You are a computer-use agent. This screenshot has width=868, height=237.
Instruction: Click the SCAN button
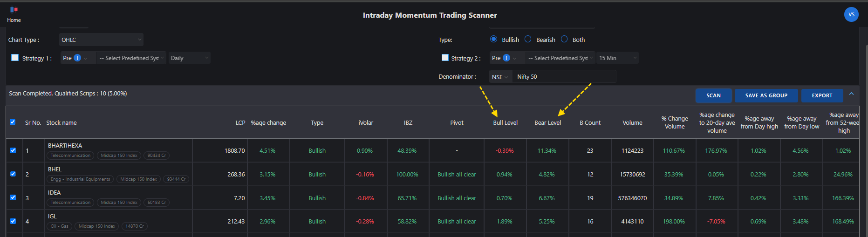pos(713,95)
